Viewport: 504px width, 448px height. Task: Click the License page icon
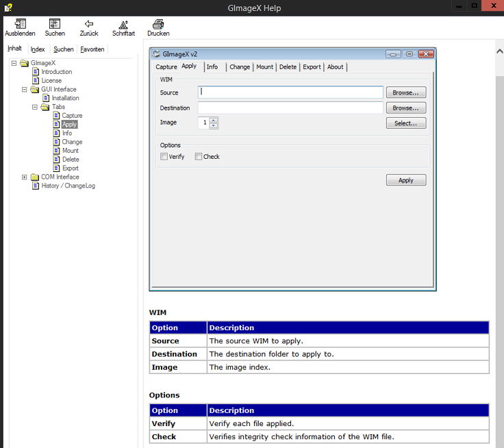(36, 80)
